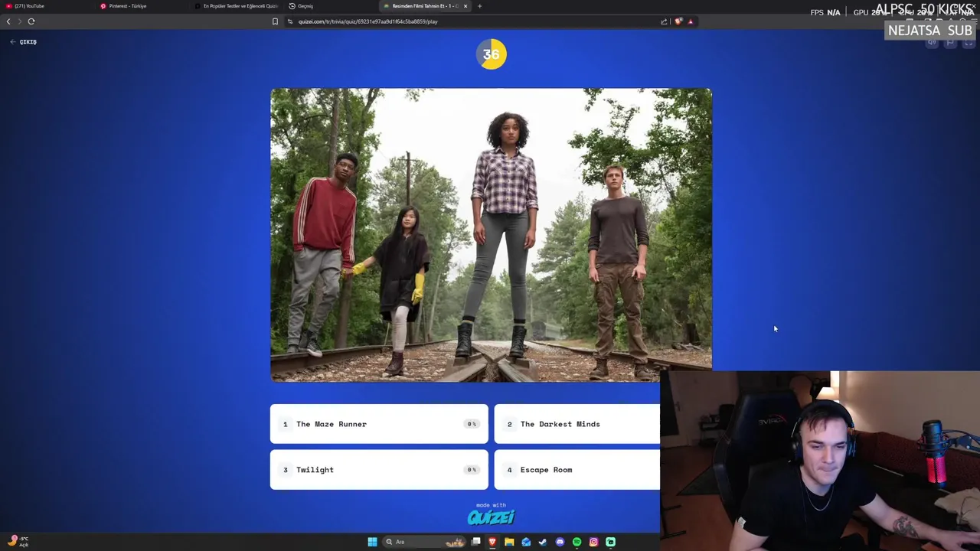This screenshot has height=551, width=980.
Task: Click the ÇIKIŞ exit link
Action: 24,42
